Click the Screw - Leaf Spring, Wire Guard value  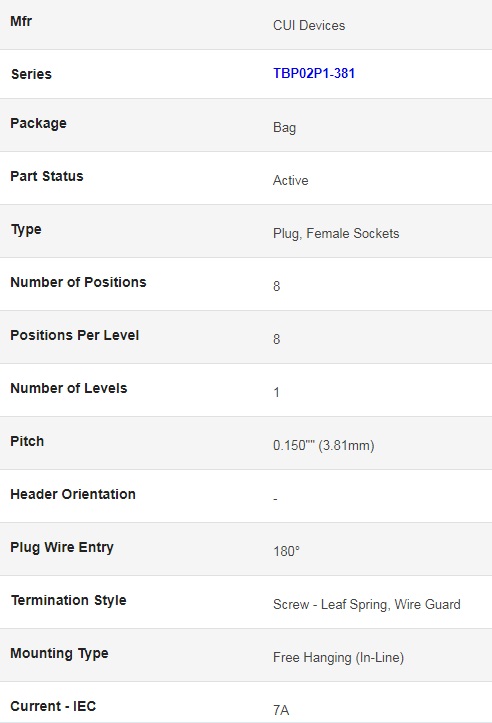[x=367, y=604]
